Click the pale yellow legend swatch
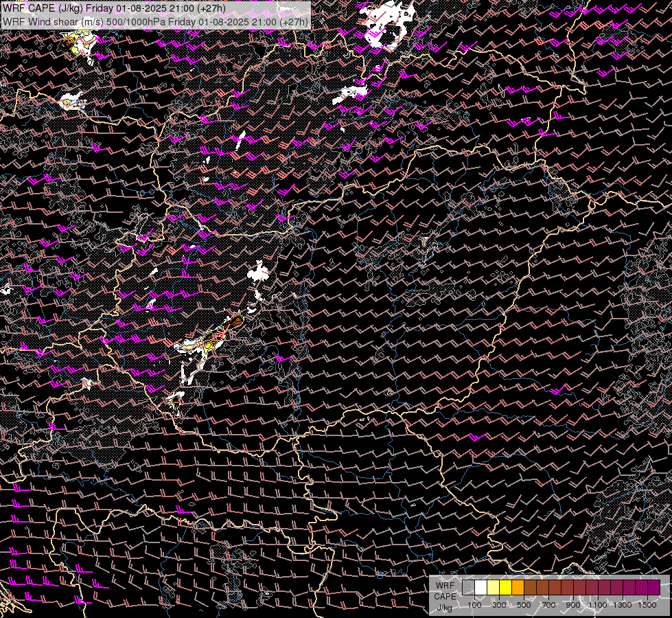 (494, 588)
